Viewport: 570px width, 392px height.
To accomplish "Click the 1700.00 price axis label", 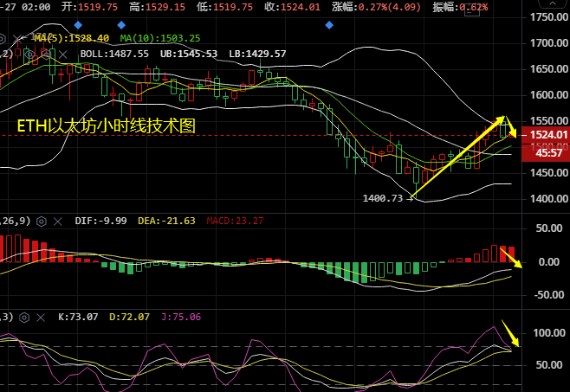I will tap(549, 42).
